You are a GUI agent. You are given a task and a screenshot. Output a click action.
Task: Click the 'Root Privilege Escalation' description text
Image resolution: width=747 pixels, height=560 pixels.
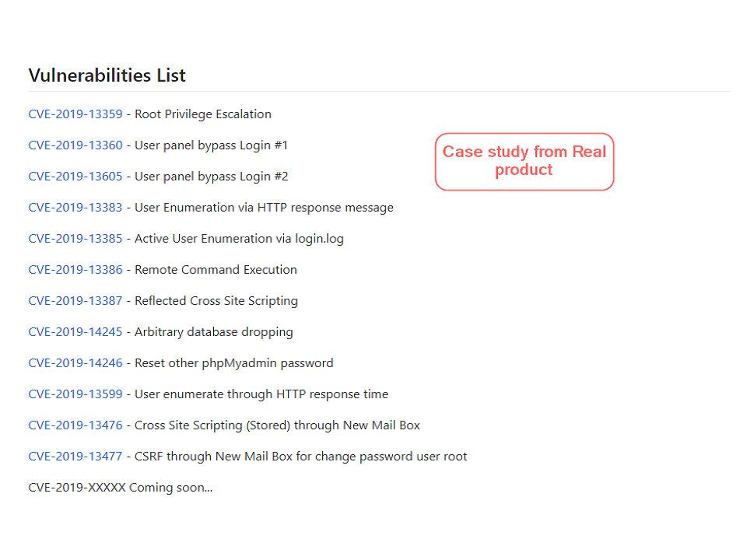point(203,114)
